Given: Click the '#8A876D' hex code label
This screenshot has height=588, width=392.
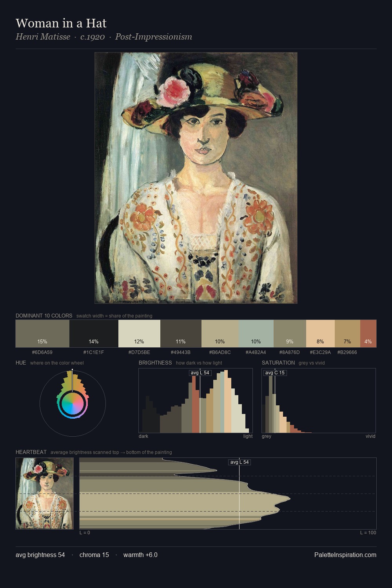Looking at the screenshot, I should [x=290, y=352].
